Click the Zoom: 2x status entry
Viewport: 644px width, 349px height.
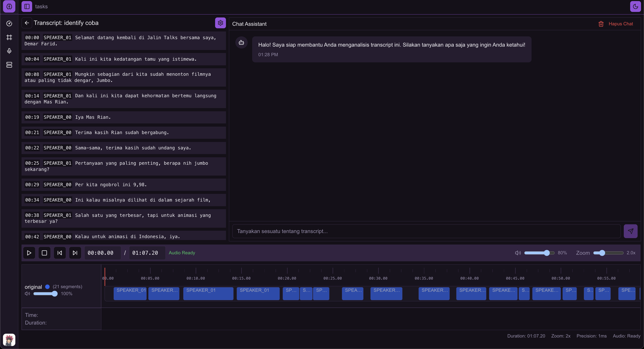pos(561,336)
